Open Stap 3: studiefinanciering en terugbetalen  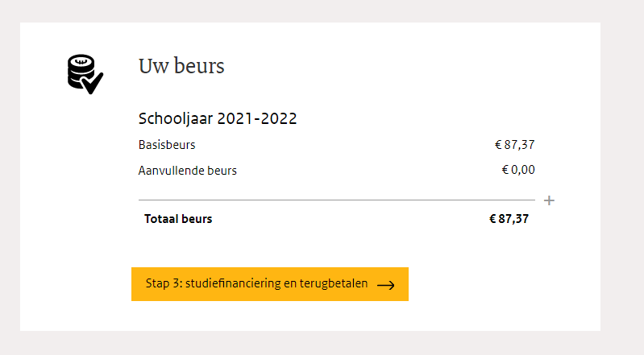pyautogui.click(x=269, y=284)
